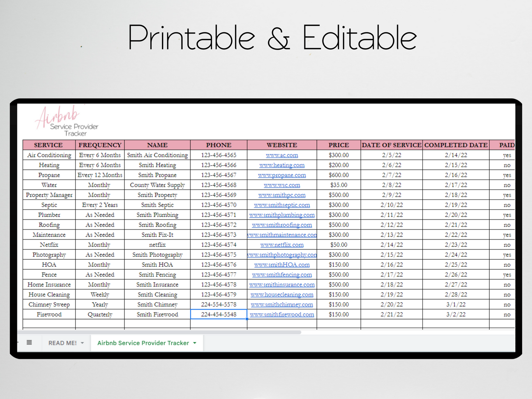The height and width of the screenshot is (399, 532).
Task: Click the www.propane.com link
Action: [282, 175]
